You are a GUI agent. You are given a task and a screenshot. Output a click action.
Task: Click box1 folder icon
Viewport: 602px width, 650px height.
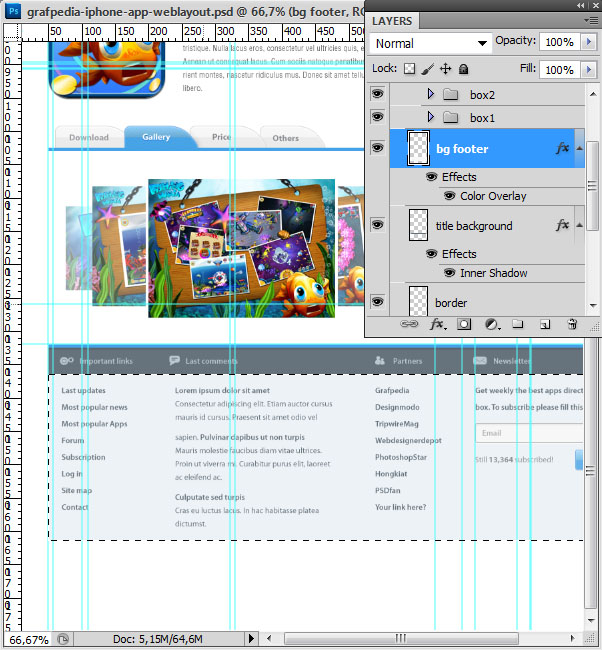coord(450,118)
